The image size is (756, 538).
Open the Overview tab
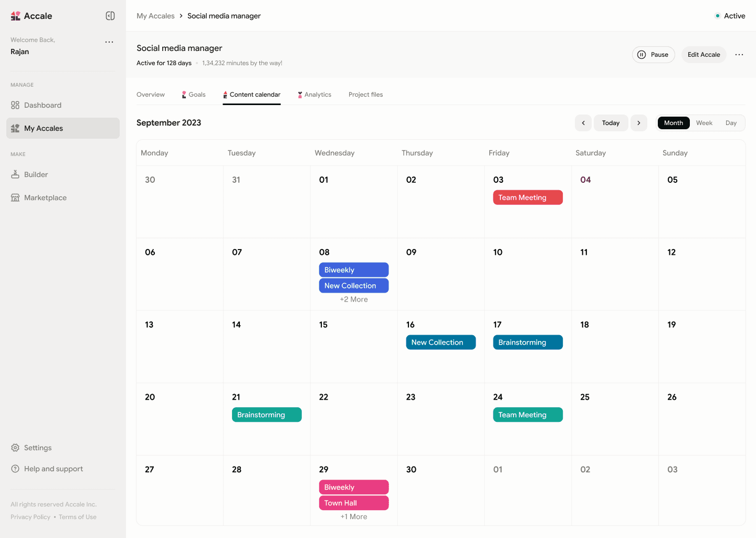click(x=151, y=95)
